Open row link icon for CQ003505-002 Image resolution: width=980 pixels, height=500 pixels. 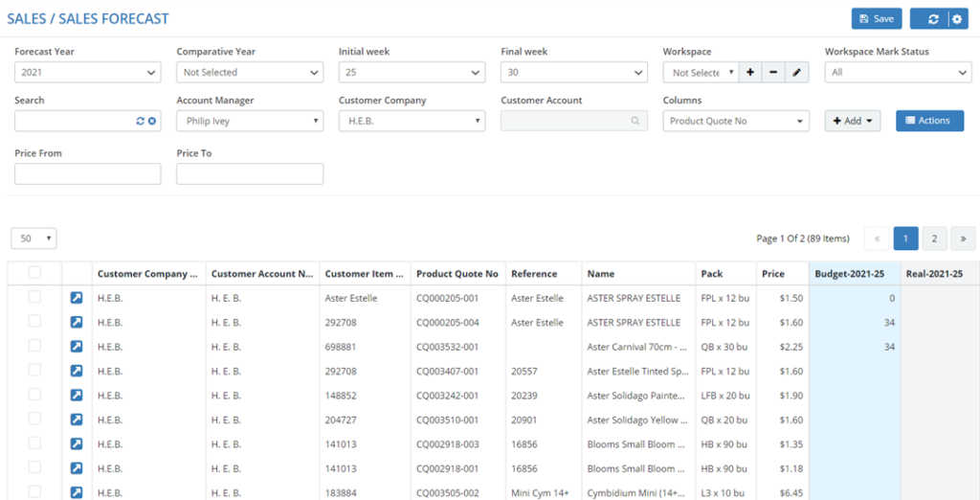77,492
